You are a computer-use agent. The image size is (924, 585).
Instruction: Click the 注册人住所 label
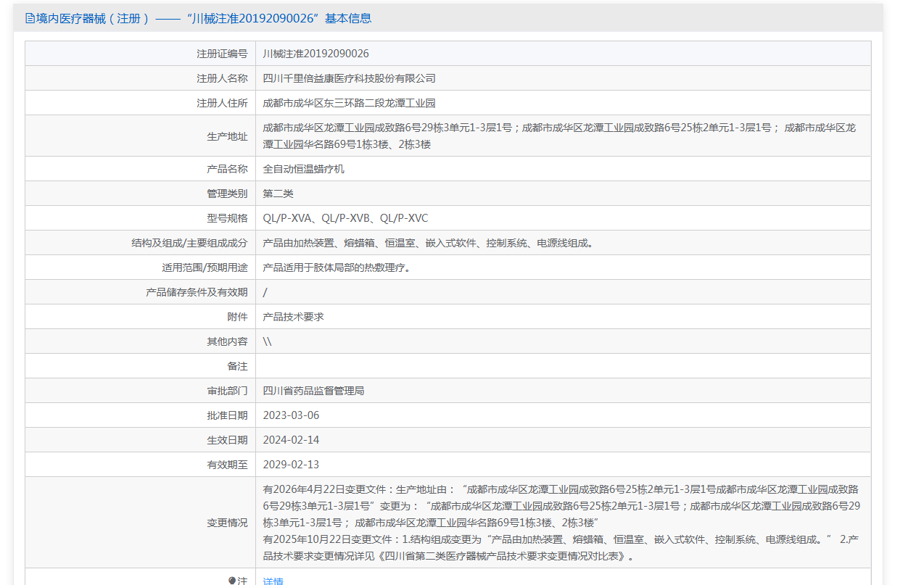[222, 103]
